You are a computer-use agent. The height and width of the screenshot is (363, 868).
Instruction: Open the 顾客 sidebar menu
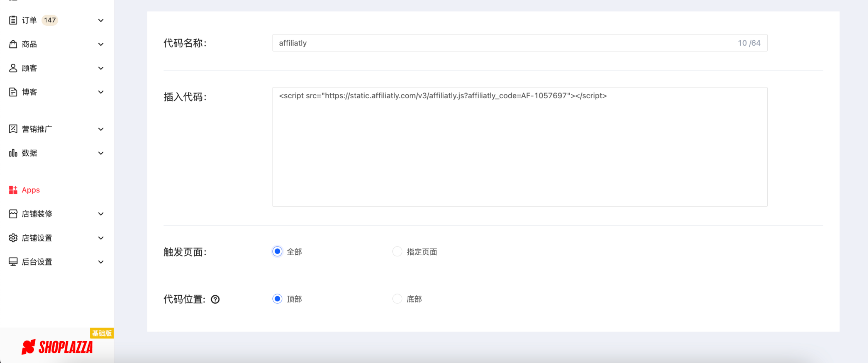(56, 68)
